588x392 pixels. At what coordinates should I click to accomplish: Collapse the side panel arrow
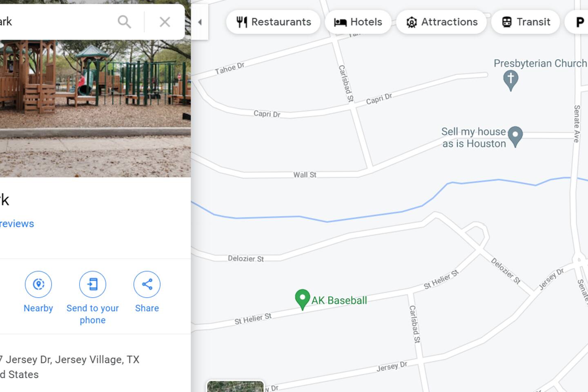(200, 22)
